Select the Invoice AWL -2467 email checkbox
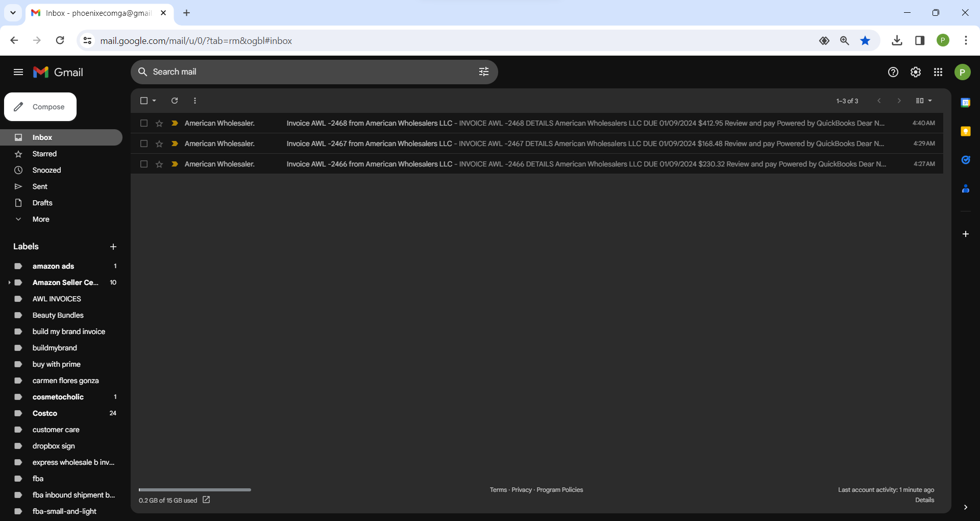This screenshot has width=980, height=521. 144,144
